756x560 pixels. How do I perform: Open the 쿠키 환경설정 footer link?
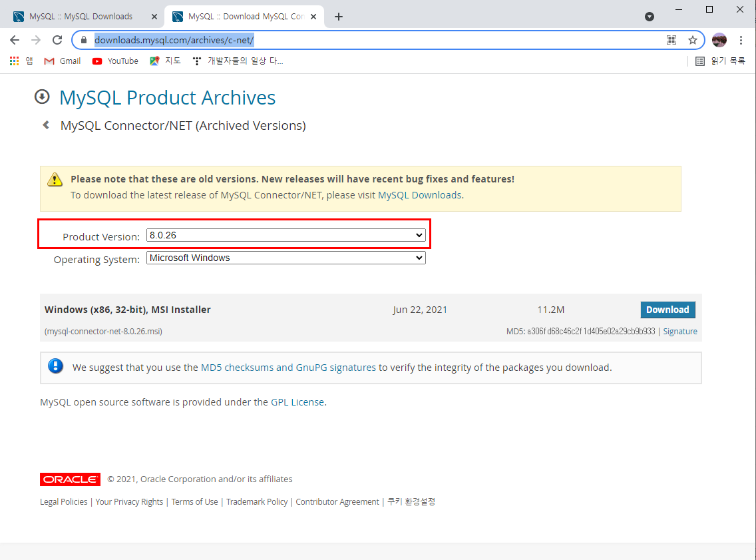tap(411, 501)
